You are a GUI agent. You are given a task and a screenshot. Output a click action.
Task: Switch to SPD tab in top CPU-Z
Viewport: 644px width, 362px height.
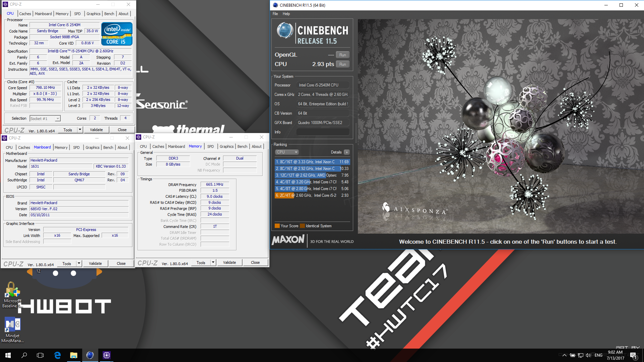pyautogui.click(x=77, y=14)
